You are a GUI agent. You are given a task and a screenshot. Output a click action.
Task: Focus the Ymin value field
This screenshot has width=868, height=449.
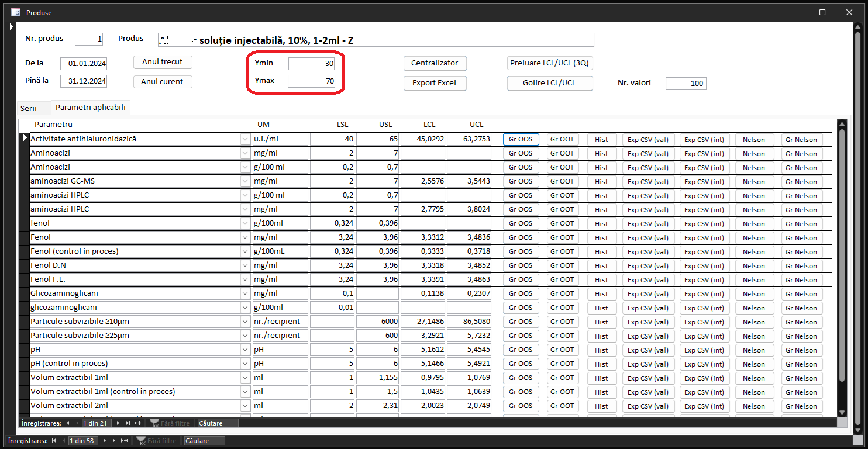coord(311,64)
